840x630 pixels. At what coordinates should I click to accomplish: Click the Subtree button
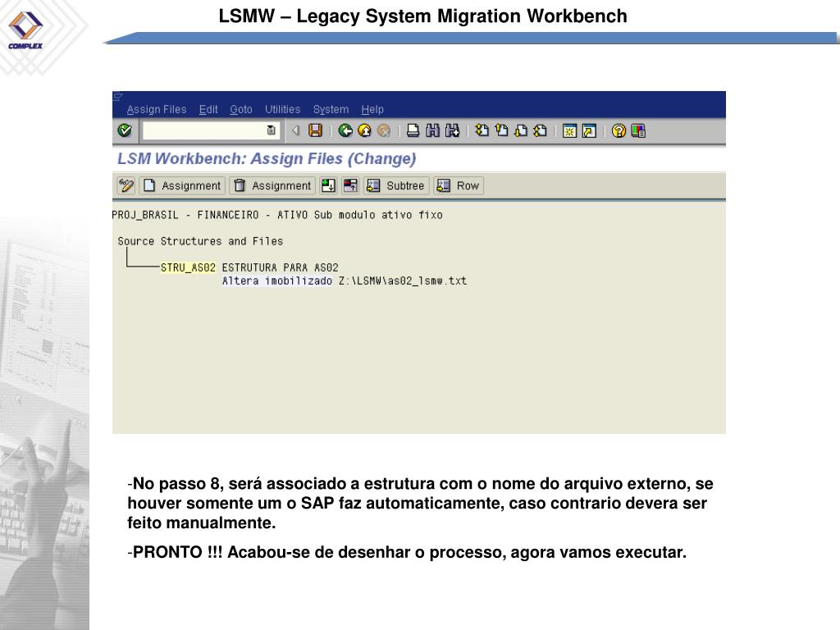point(396,185)
